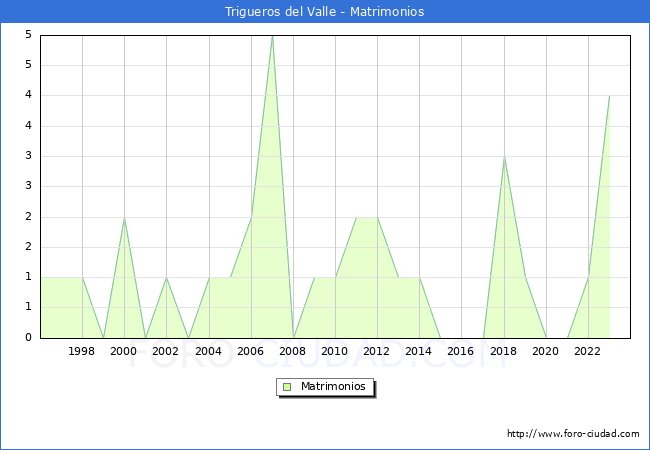Open the foro-ciudad.com link
The width and height of the screenshot is (650, 450).
tap(573, 434)
